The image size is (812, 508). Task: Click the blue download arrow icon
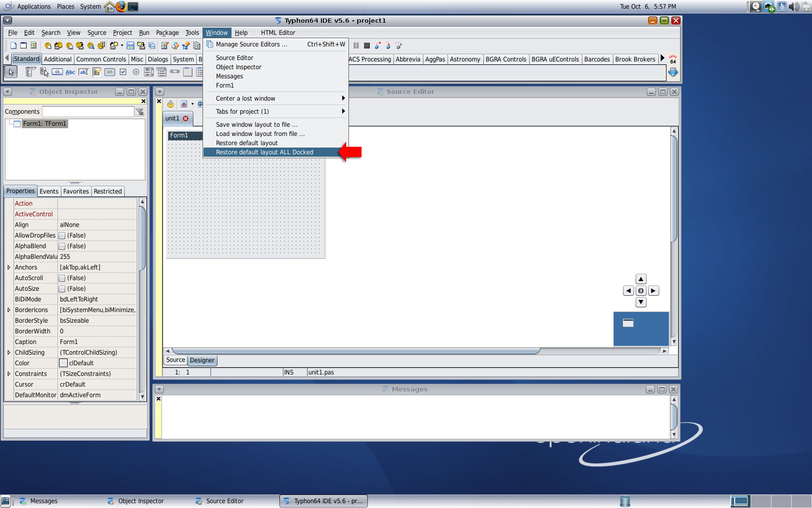point(673,72)
